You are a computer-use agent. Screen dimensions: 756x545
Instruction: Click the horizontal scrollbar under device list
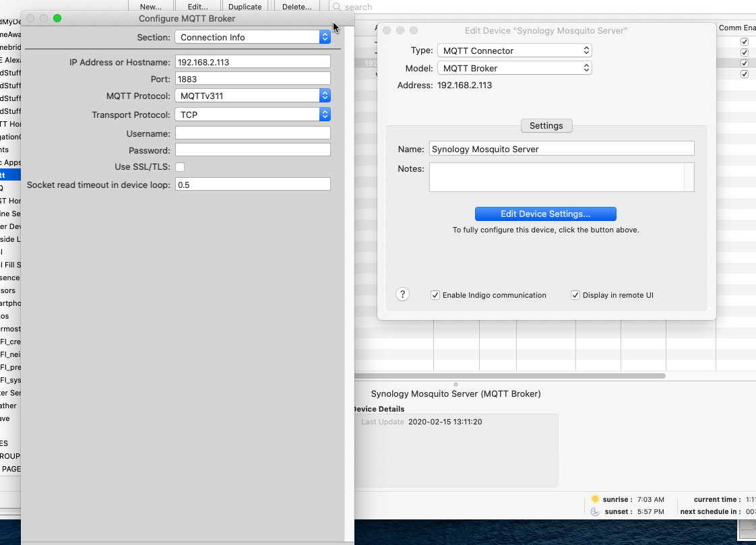tap(510, 376)
